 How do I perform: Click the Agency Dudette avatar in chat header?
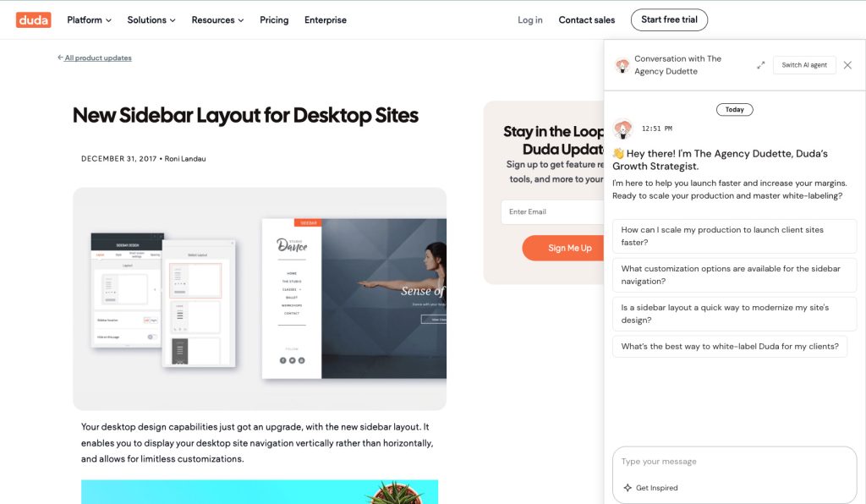622,65
